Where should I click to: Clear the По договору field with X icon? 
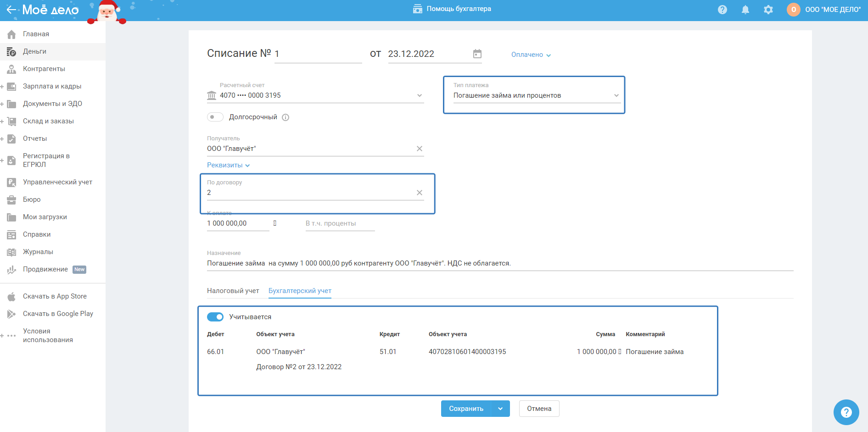[419, 193]
